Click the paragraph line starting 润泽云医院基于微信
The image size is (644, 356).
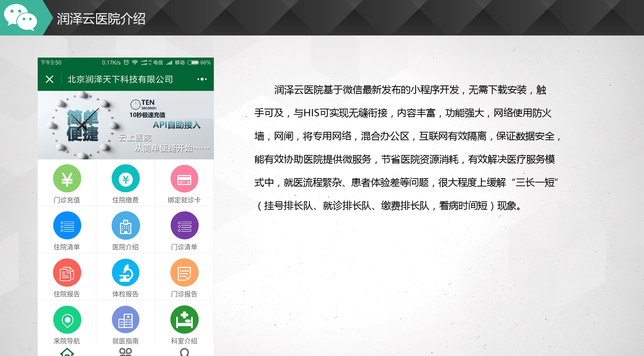coord(410,90)
